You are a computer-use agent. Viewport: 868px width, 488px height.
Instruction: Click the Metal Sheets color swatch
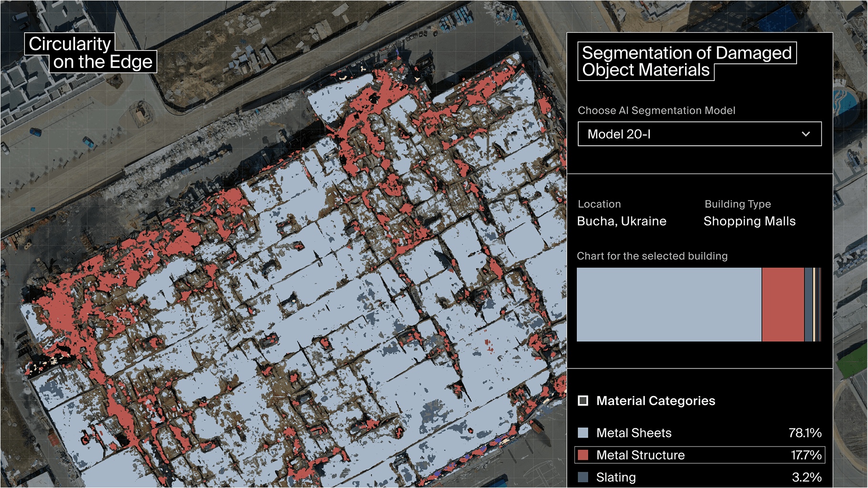(x=583, y=433)
